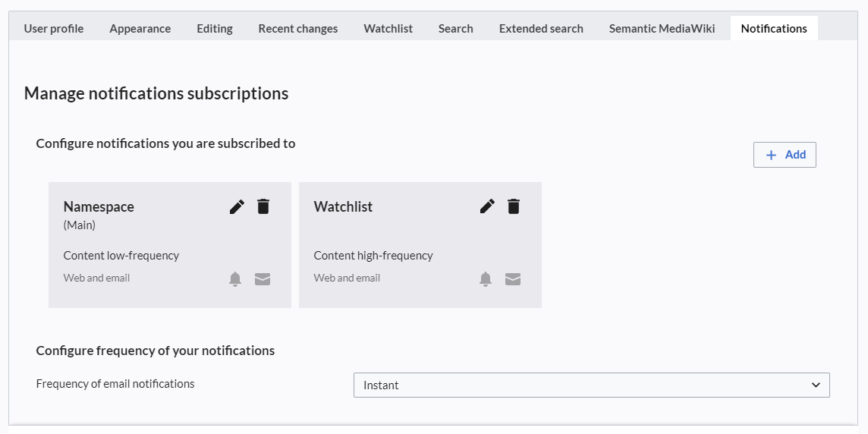Switch to the Appearance tab
The height and width of the screenshot is (434, 868).
point(140,28)
